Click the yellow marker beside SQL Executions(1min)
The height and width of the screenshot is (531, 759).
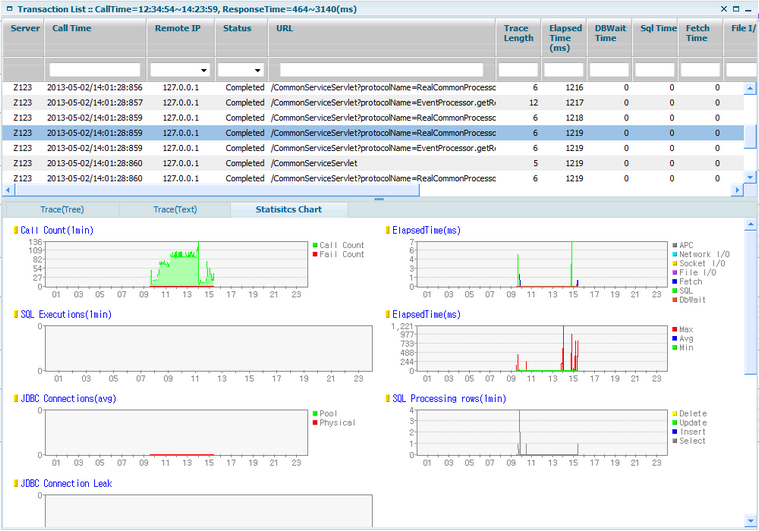point(15,314)
